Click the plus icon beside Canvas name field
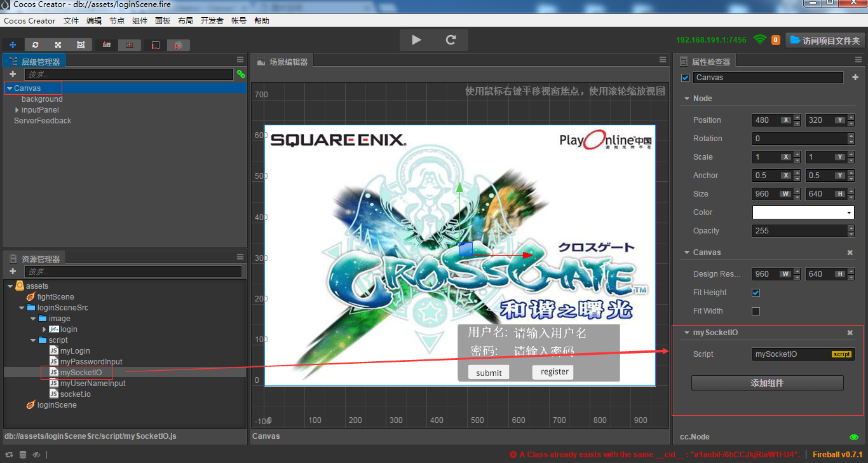This screenshot has width=868, height=463. [x=855, y=78]
